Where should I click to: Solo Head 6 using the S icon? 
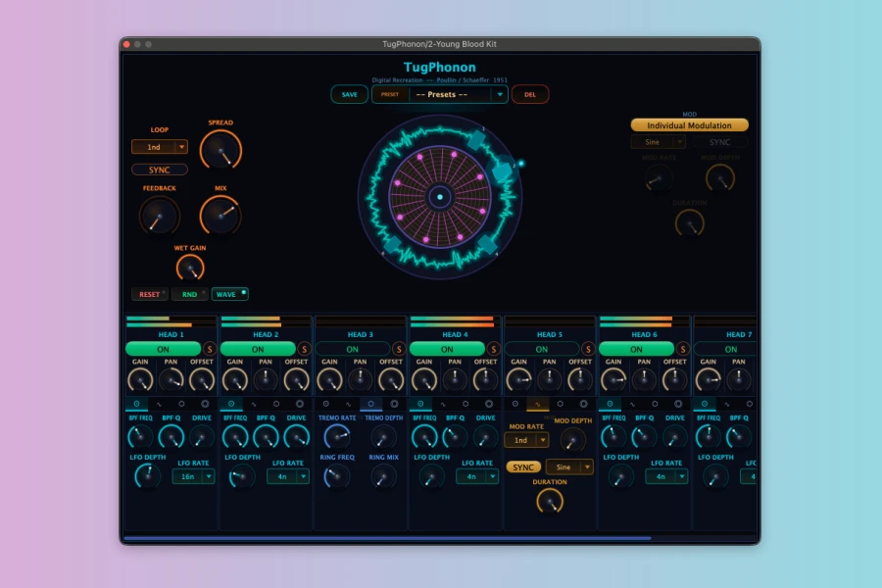(683, 349)
